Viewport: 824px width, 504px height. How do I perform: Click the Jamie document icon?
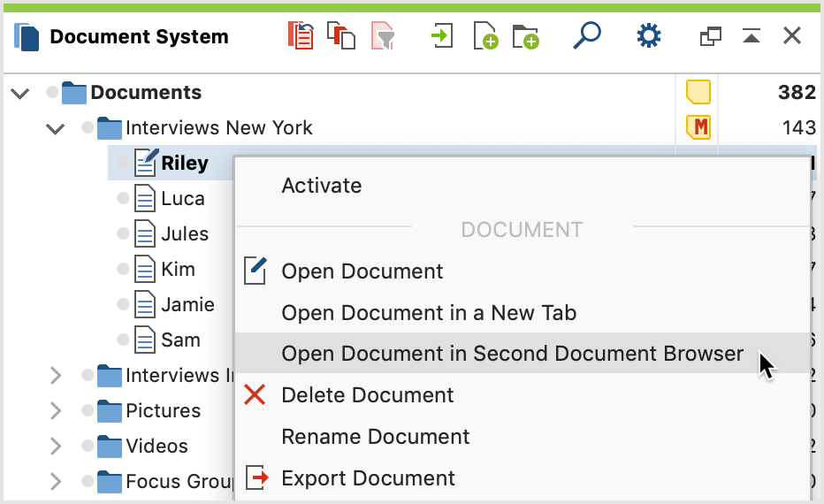(144, 304)
